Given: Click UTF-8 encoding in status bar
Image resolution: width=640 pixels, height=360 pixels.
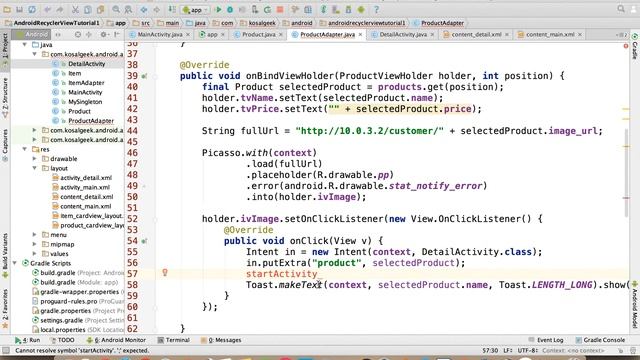Looking at the screenshot, I should (x=529, y=351).
